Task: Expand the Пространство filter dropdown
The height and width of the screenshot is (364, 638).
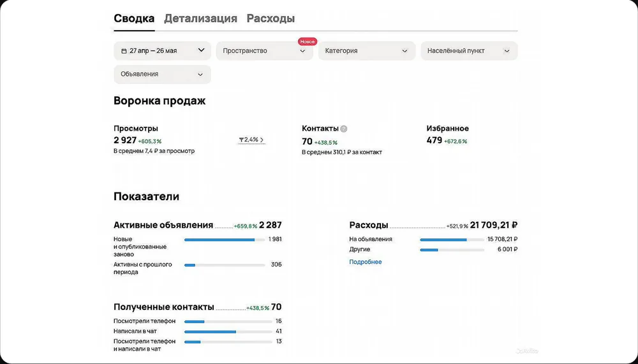Action: click(x=265, y=51)
